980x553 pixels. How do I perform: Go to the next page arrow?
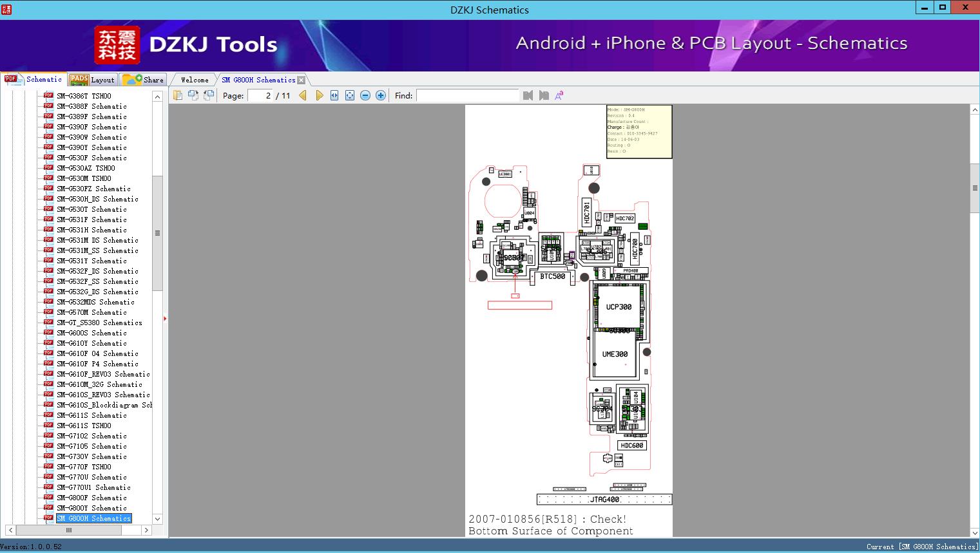pos(319,95)
